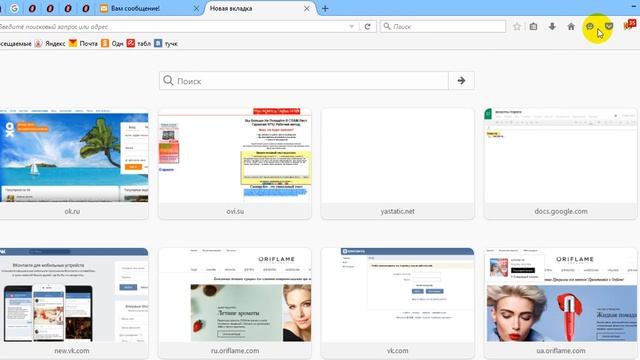Image resolution: width=640 pixels, height=360 pixels.
Task: Open the red notification icon with badge 35
Action: click(629, 25)
